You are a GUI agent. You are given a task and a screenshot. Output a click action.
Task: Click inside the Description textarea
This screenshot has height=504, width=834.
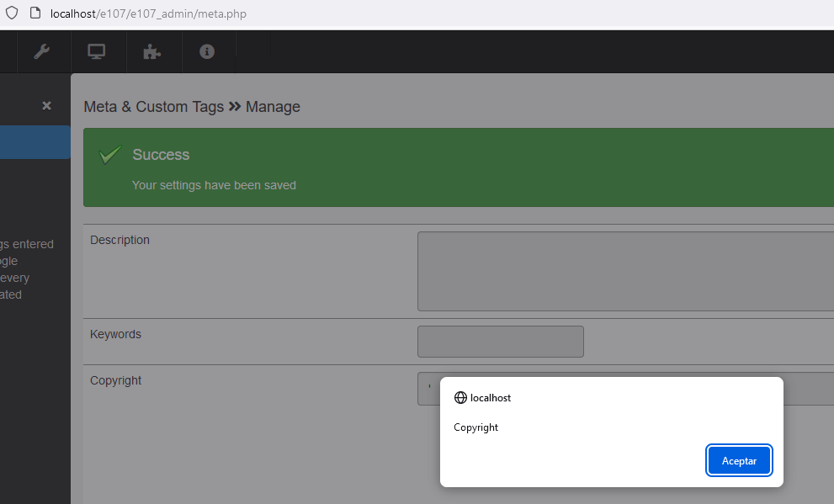pos(624,269)
